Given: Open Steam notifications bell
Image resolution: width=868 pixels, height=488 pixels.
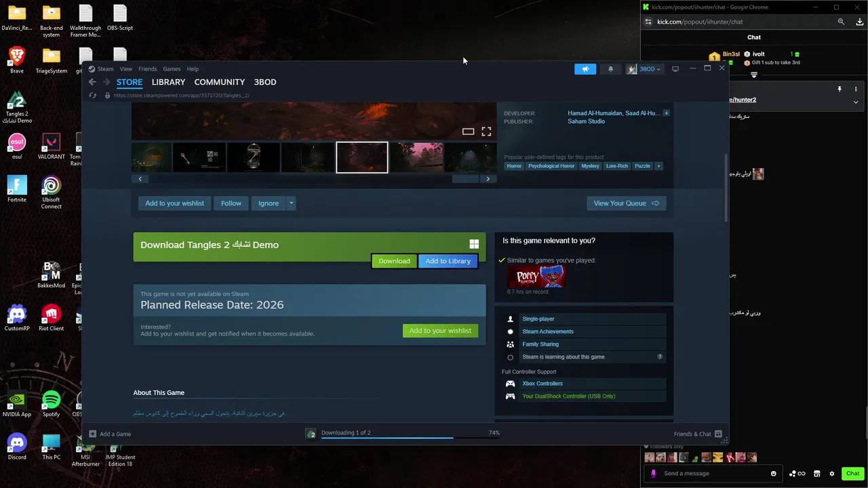Looking at the screenshot, I should 610,69.
